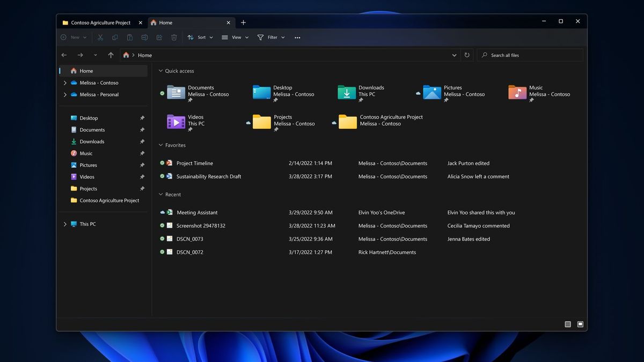The width and height of the screenshot is (644, 362).
Task: Click the Paste clipboard icon in toolbar
Action: pos(130,38)
